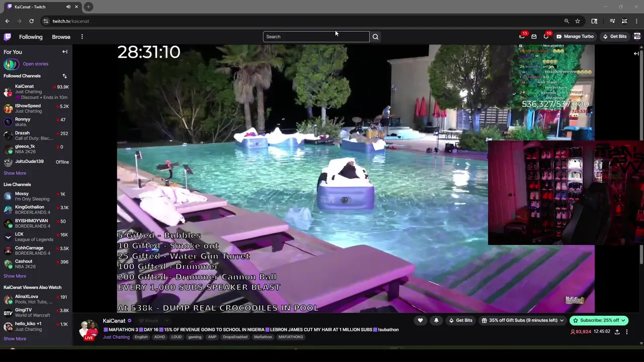Click the stream video player
The height and width of the screenshot is (362, 644).
356,178
